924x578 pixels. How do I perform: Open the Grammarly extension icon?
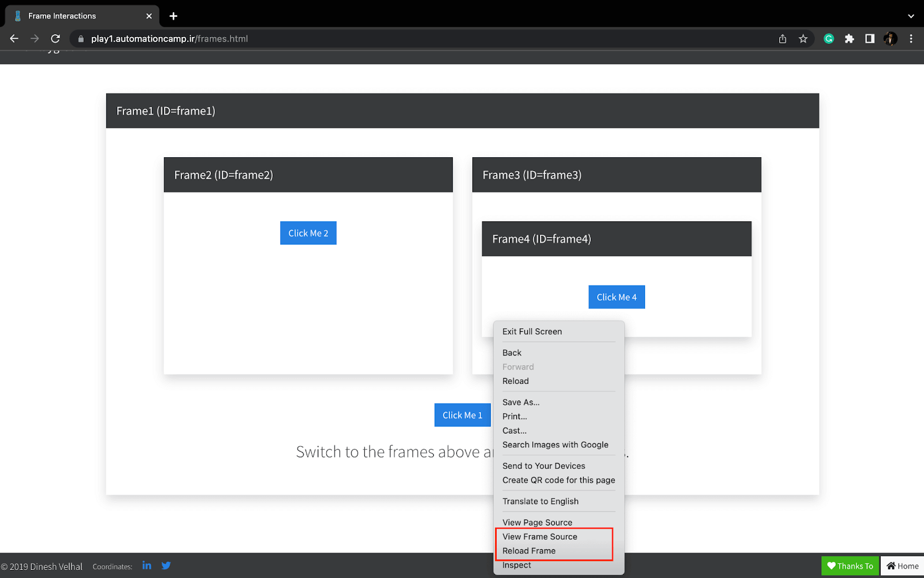[829, 39]
